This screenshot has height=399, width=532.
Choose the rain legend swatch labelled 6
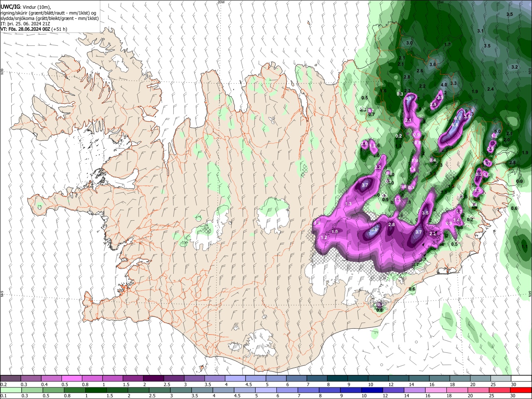287,390
